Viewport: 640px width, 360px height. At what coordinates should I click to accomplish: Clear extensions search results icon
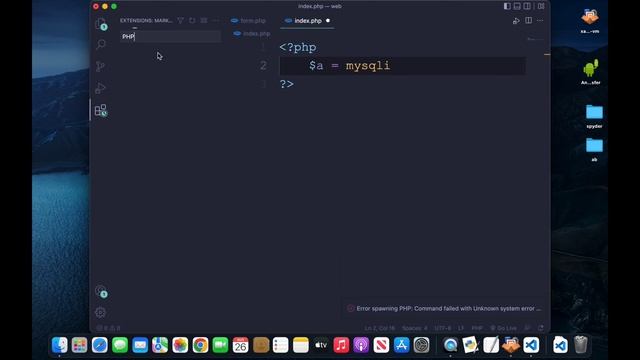[x=204, y=20]
